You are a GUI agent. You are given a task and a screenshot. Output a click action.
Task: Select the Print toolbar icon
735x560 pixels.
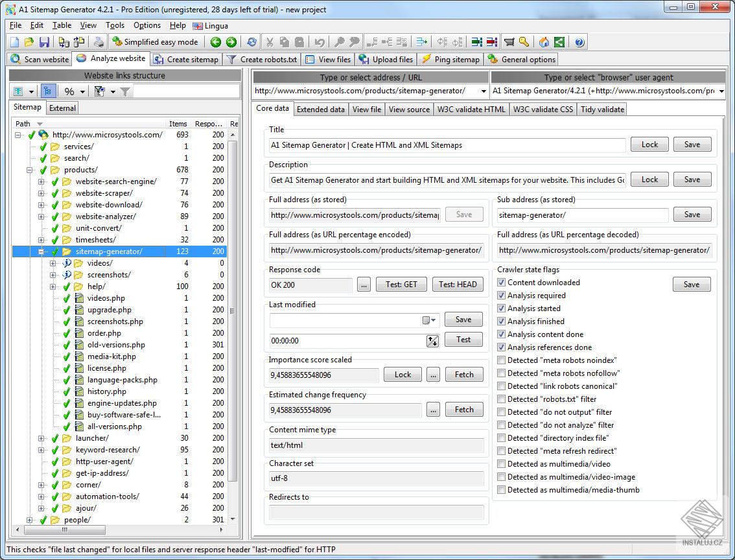pyautogui.click(x=99, y=41)
